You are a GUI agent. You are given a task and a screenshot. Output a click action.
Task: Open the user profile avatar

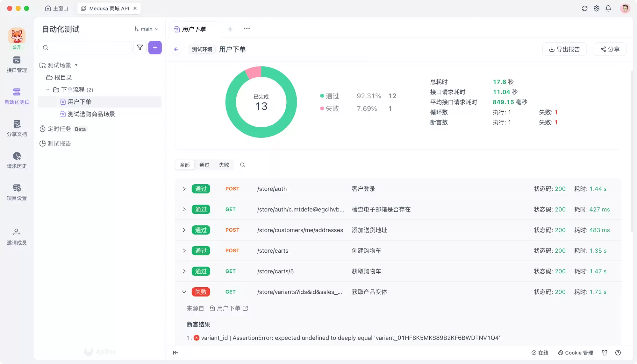point(625,9)
